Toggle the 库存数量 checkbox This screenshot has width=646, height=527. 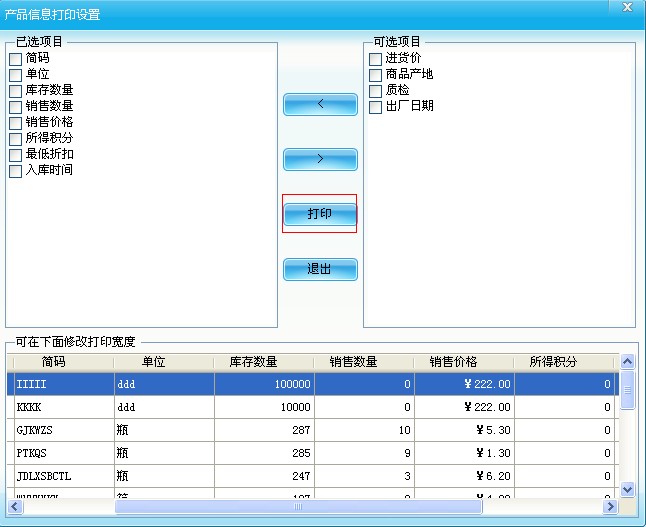pyautogui.click(x=16, y=91)
